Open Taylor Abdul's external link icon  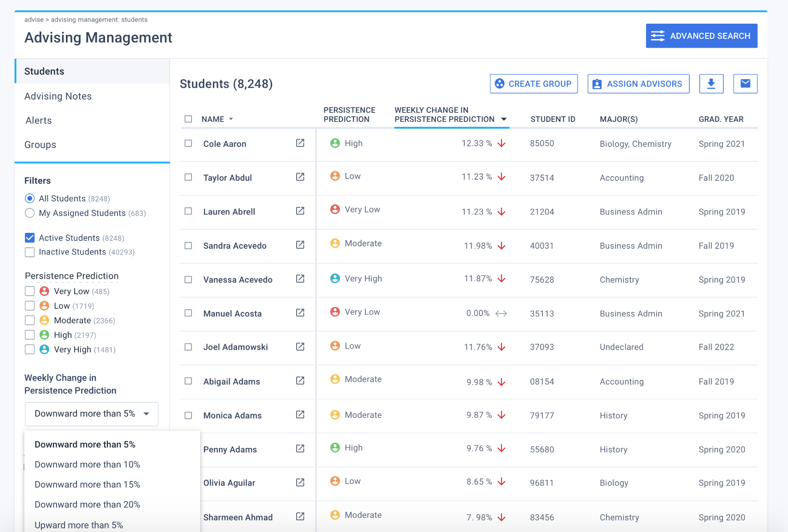pyautogui.click(x=300, y=177)
